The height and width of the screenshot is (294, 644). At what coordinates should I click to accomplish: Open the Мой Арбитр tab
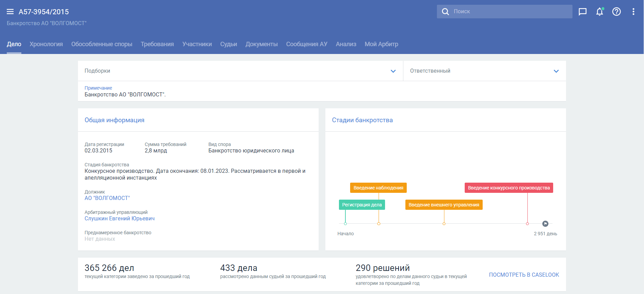pos(381,44)
